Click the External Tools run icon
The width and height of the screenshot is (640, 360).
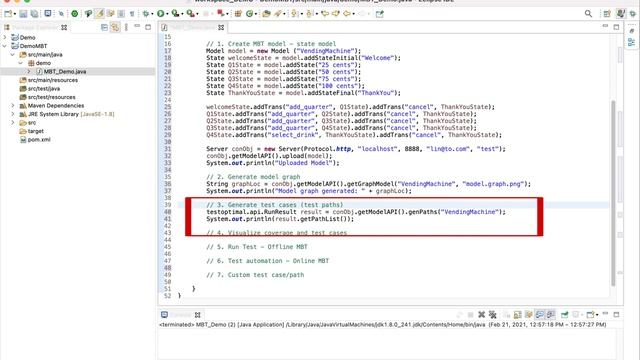point(191,13)
